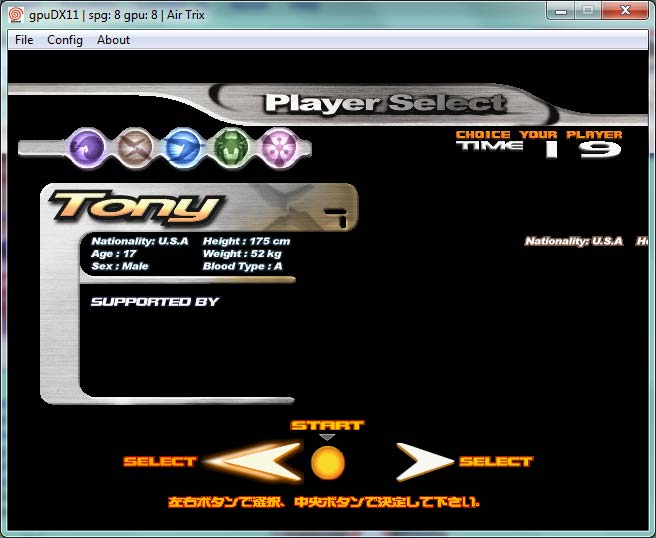Viewport: 656px width, 538px height.
Task: Choose the pink flower player emblem
Action: click(x=277, y=148)
